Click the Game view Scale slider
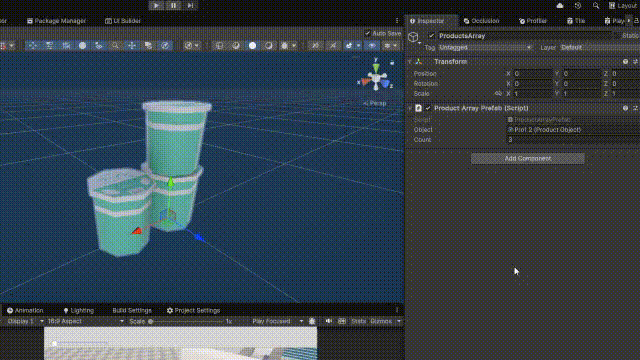The image size is (640, 360). 186,322
